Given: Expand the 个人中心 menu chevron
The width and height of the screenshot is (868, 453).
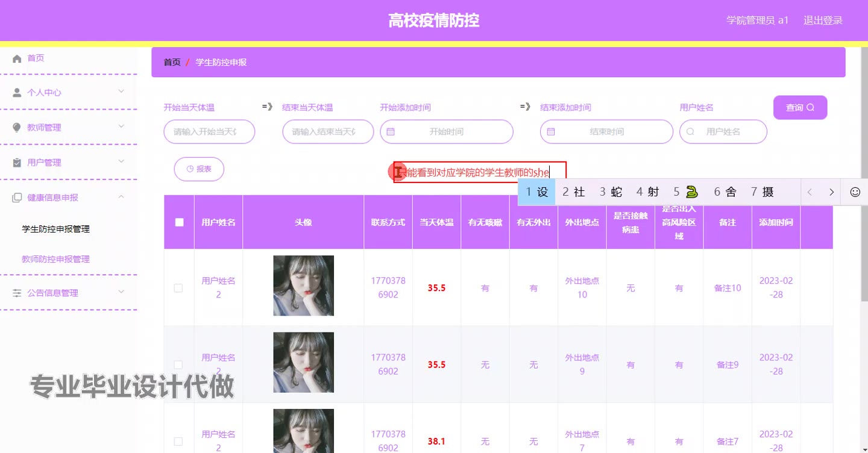Looking at the screenshot, I should coord(121,92).
